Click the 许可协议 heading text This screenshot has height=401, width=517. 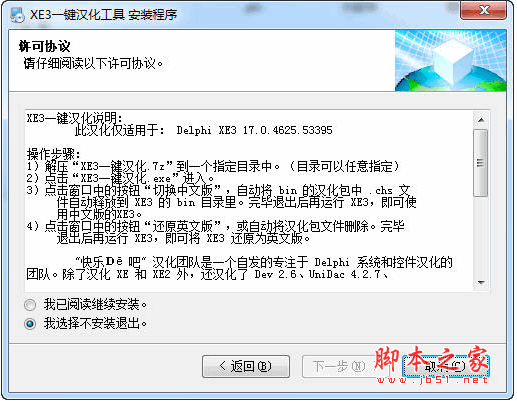coord(44,46)
